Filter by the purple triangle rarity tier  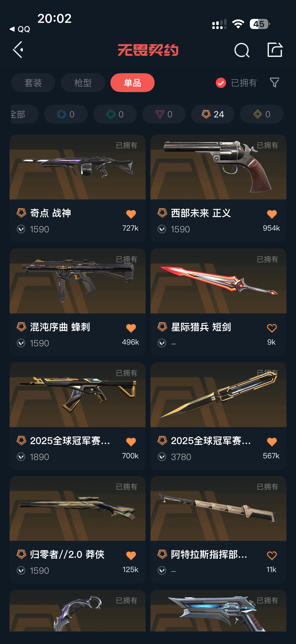(164, 114)
